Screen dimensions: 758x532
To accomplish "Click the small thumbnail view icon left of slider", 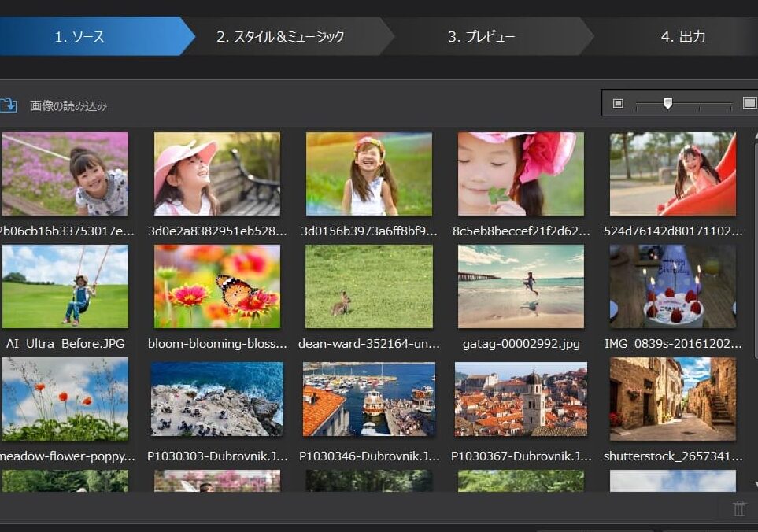I will tap(619, 102).
